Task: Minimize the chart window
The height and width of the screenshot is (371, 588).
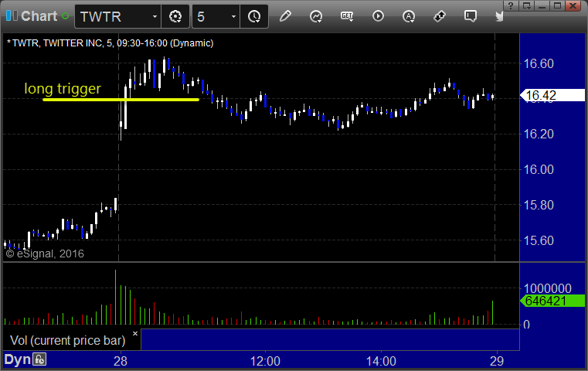Action: tap(542, 5)
